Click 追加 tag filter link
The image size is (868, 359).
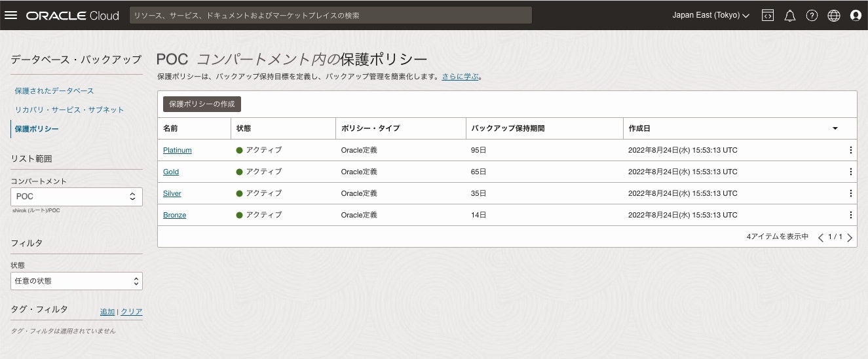(x=107, y=312)
